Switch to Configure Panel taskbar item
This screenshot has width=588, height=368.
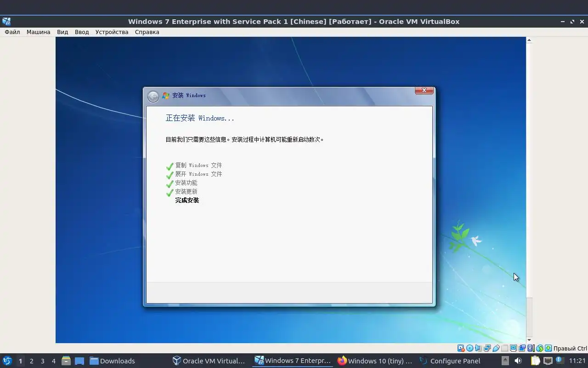point(450,361)
